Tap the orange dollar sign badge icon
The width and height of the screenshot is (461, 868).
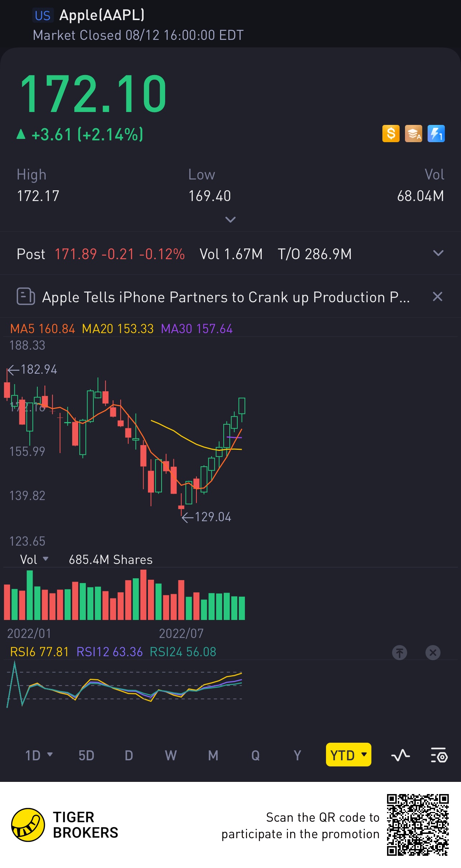391,134
